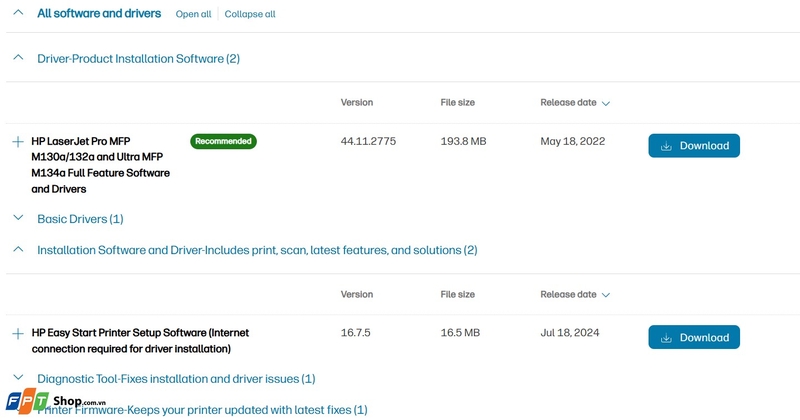800x420 pixels.
Task: Click File size column header in Installation Software table
Action: [x=458, y=294]
